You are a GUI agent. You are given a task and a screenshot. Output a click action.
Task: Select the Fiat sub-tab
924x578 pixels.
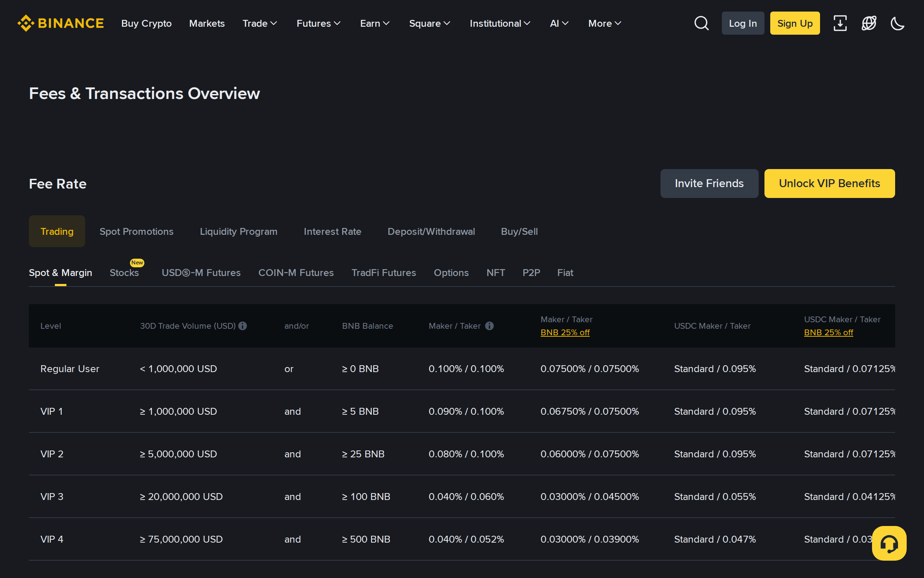pos(565,272)
